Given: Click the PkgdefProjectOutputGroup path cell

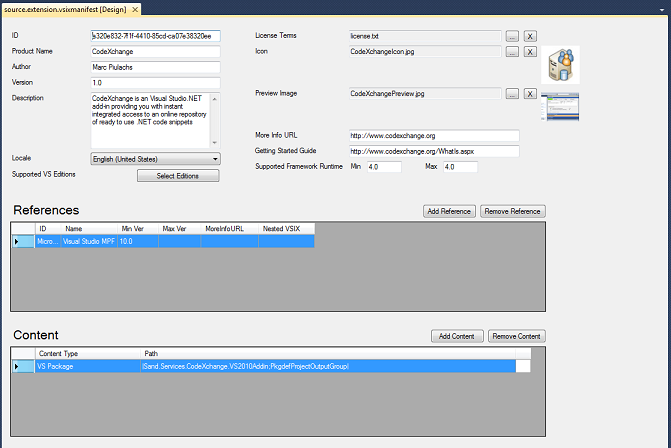Looking at the screenshot, I should pos(328,367).
